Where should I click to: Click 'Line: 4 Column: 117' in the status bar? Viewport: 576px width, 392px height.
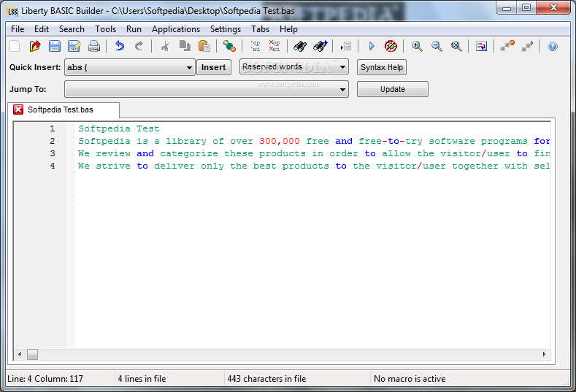click(45, 379)
